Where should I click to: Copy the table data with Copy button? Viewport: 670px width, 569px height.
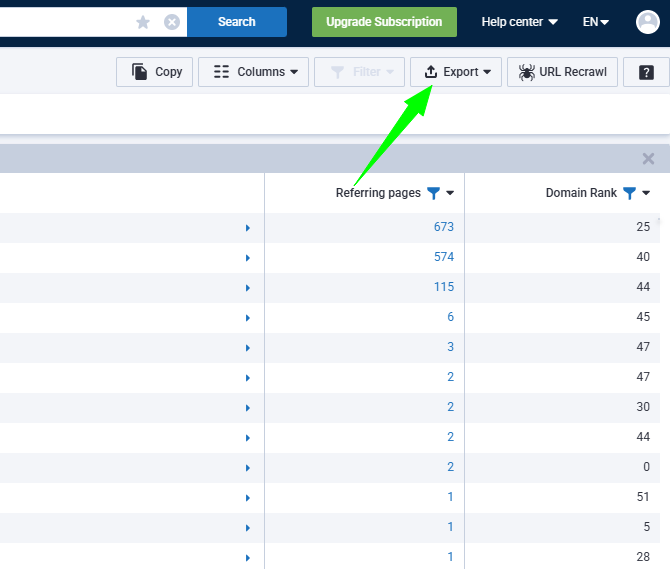[x=157, y=72]
